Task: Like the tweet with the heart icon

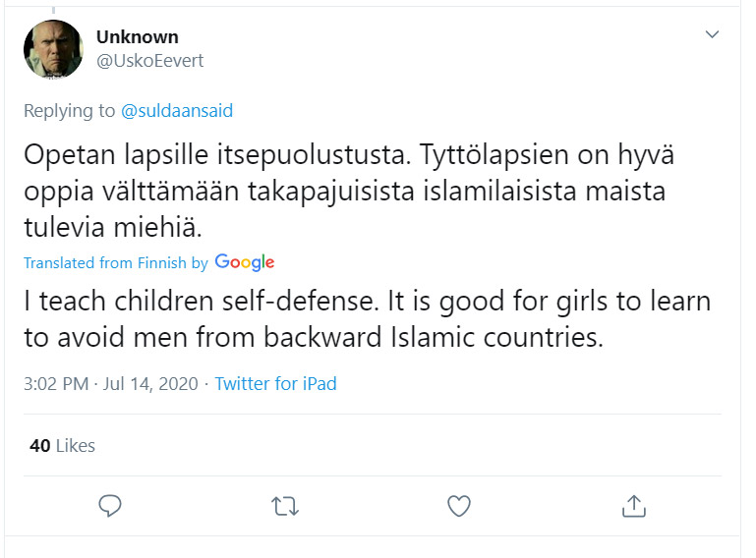Action: [x=459, y=505]
